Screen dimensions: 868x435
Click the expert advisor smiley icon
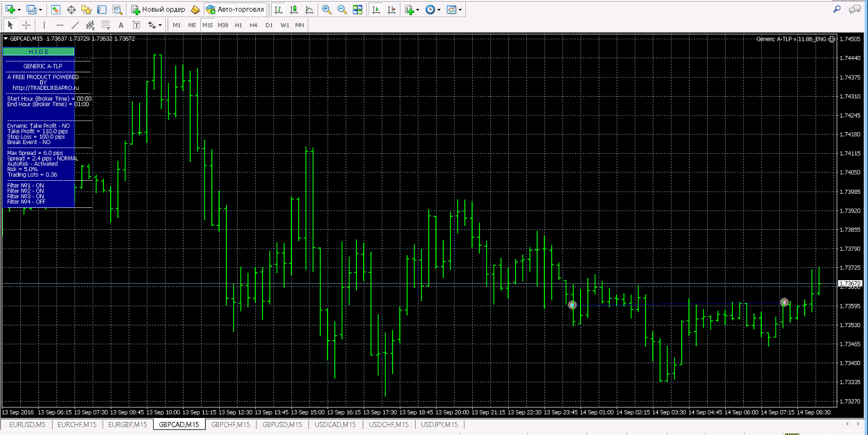831,39
